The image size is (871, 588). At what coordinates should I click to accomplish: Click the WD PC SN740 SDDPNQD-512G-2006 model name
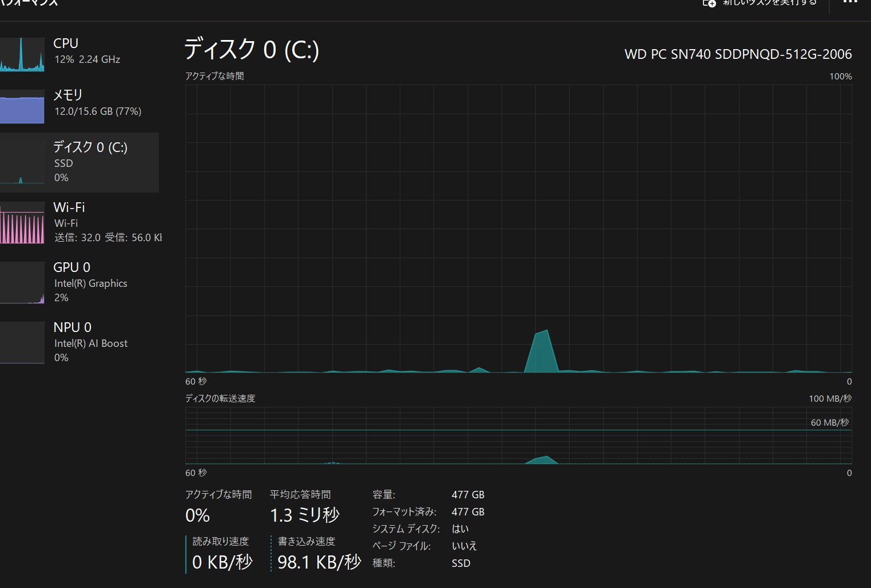click(x=738, y=54)
